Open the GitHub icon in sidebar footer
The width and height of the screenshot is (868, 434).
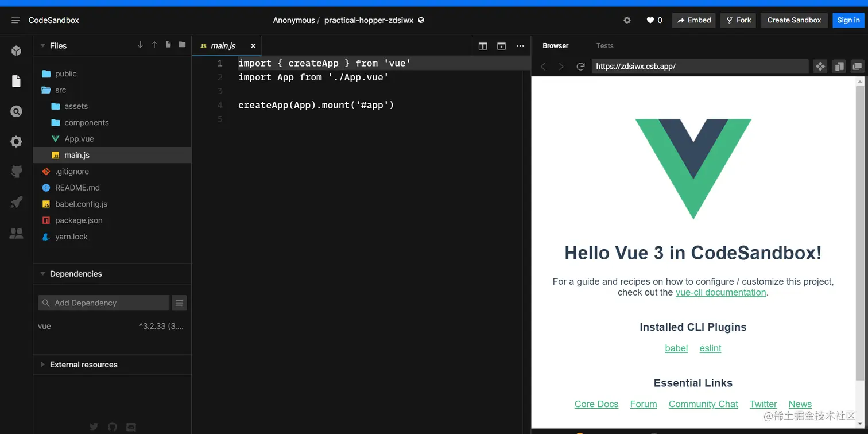113,427
